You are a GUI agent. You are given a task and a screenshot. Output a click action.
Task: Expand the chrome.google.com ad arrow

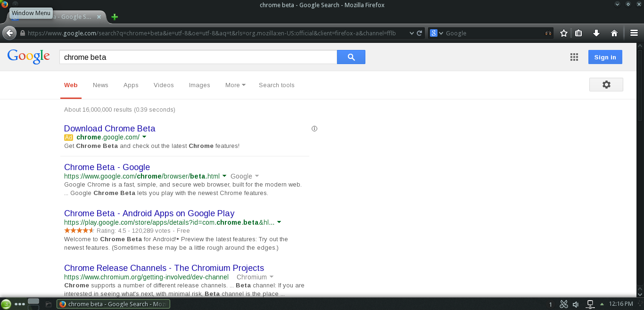point(144,137)
